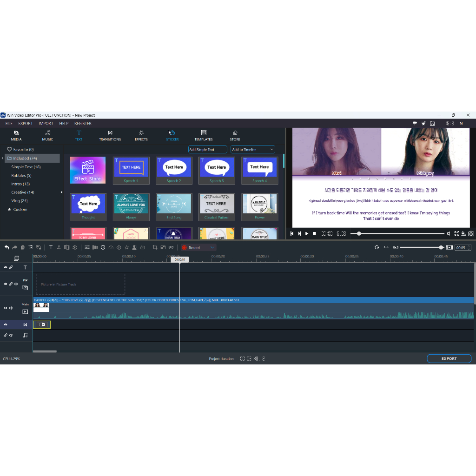Click the crop tool in timeline toolbar

(155, 248)
